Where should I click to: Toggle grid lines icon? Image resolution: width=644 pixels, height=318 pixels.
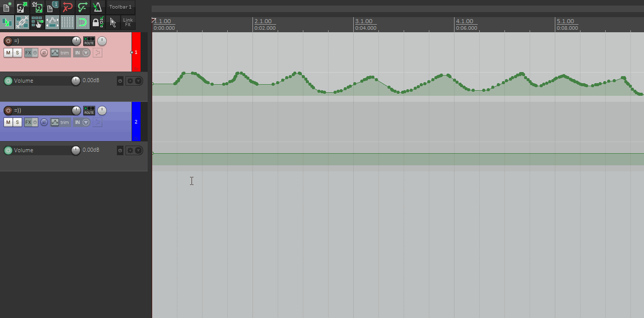pos(68,22)
